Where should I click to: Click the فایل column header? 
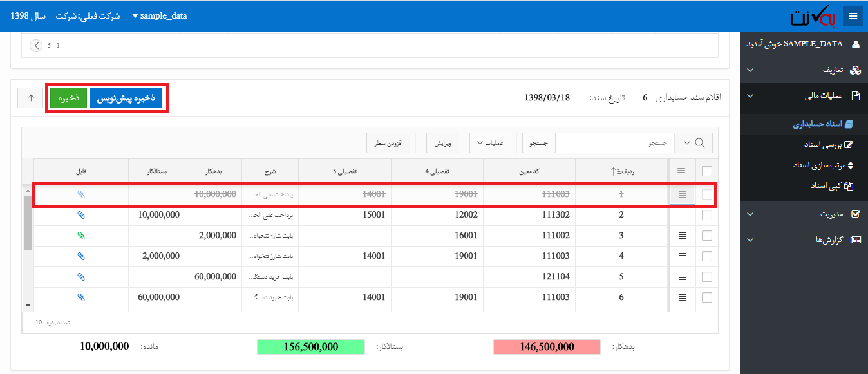pos(81,171)
